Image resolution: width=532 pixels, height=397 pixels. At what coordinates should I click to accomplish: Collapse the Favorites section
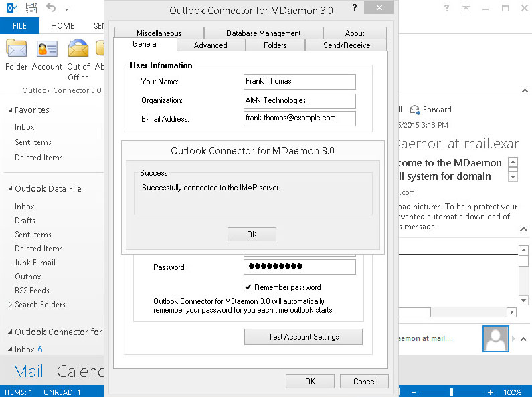click(x=9, y=110)
